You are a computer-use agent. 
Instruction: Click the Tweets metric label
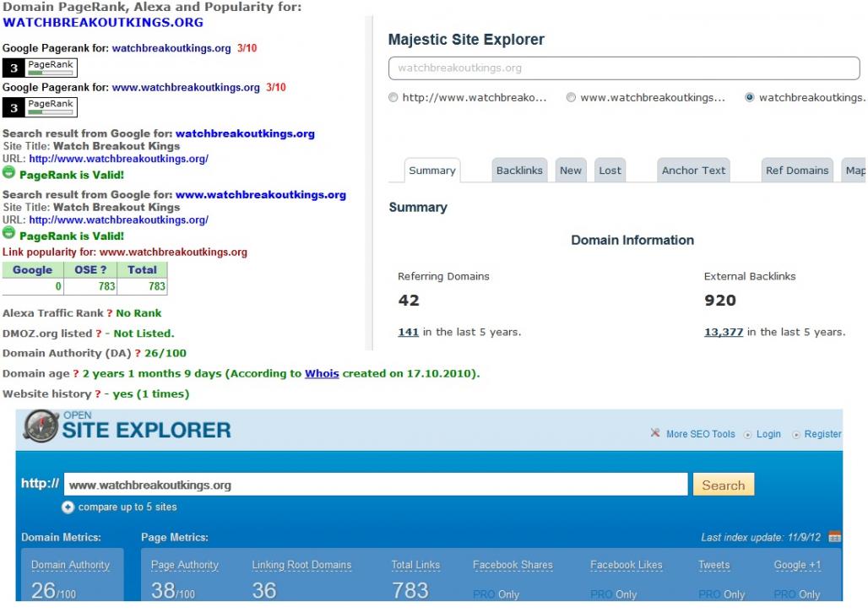tap(714, 565)
